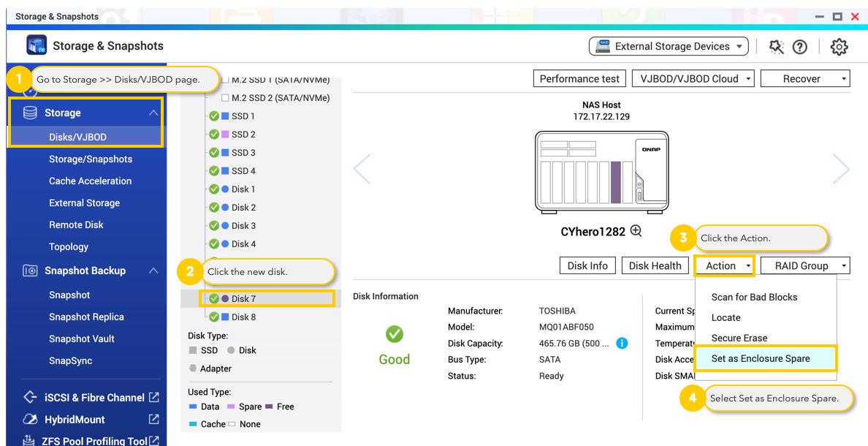Open the help question mark icon
This screenshot has width=868, height=446.
(x=800, y=47)
